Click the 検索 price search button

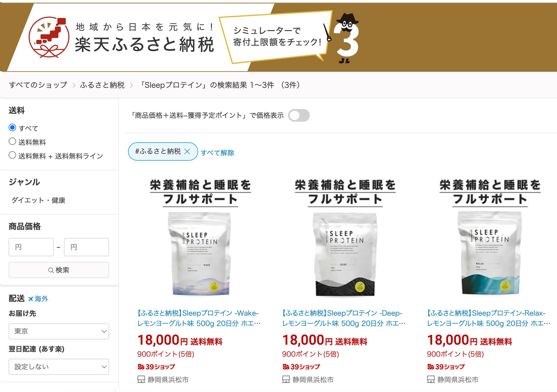coord(59,270)
